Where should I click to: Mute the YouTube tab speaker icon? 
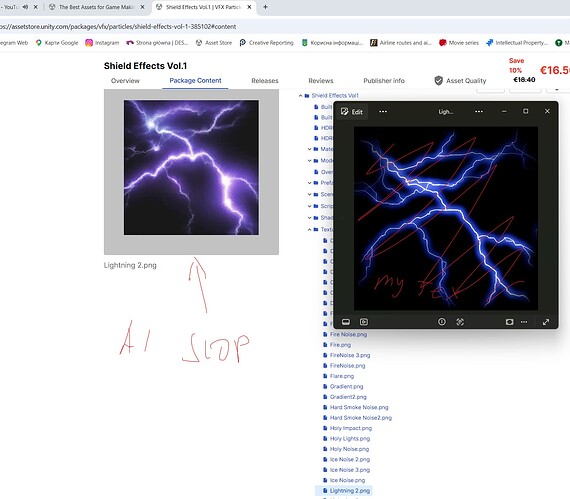pyautogui.click(x=25, y=7)
